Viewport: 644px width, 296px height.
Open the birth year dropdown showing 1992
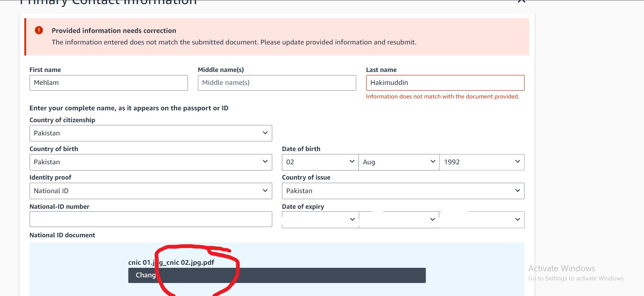[482, 162]
